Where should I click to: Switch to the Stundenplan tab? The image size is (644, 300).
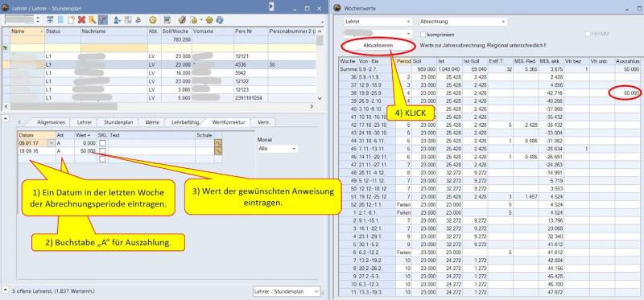(118, 122)
